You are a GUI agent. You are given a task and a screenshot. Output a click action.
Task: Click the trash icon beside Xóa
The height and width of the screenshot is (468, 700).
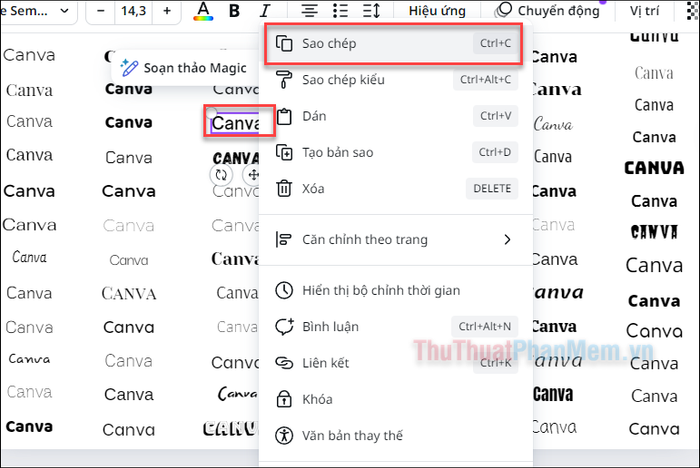coord(284,188)
